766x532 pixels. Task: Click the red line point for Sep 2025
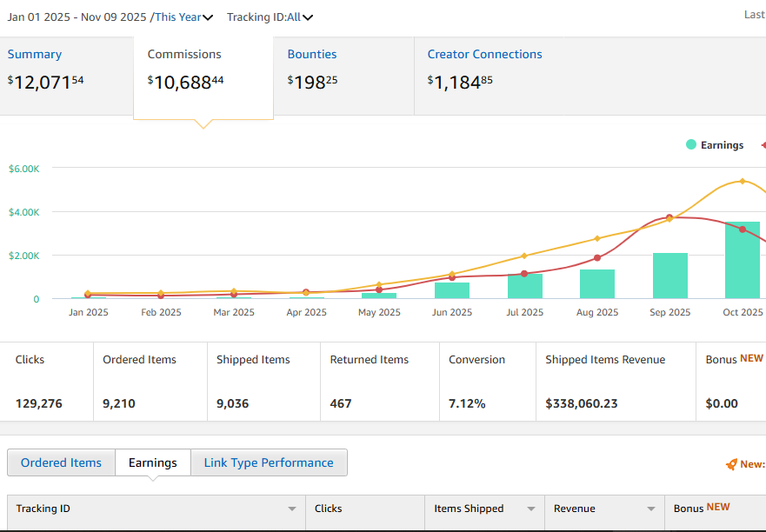click(669, 217)
